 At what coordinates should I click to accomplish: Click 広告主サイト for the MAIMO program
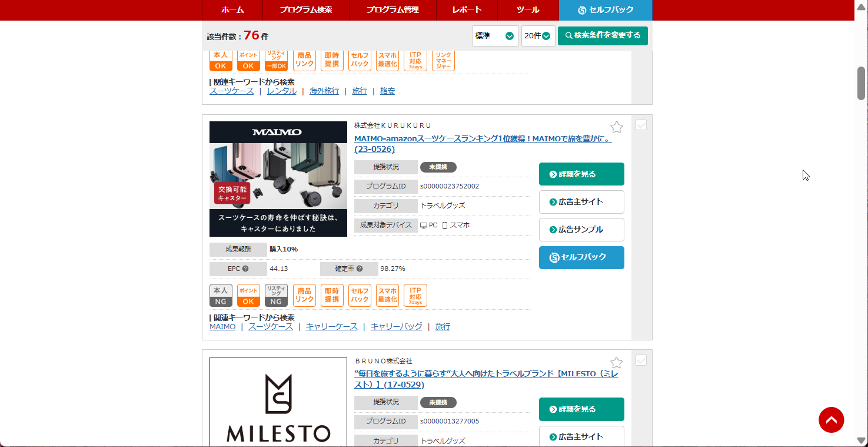581,202
